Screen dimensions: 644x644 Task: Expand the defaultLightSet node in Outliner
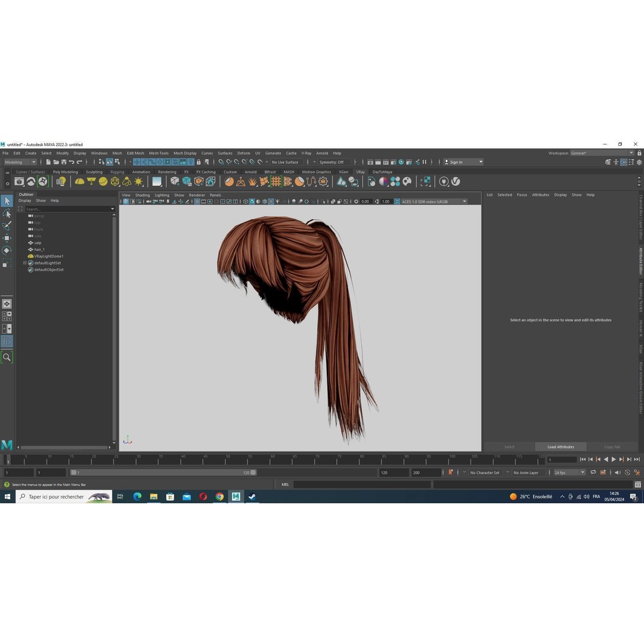tap(24, 263)
